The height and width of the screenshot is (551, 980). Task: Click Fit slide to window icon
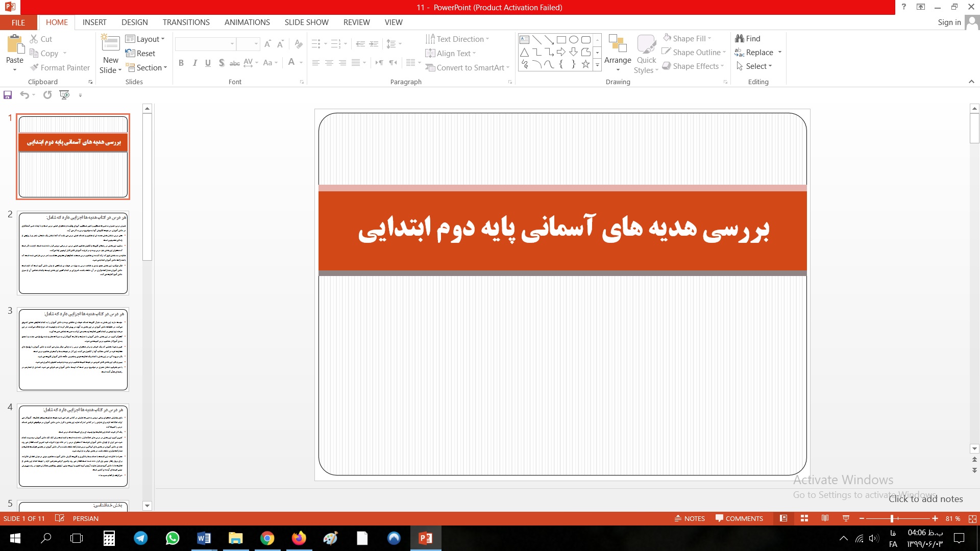(972, 518)
